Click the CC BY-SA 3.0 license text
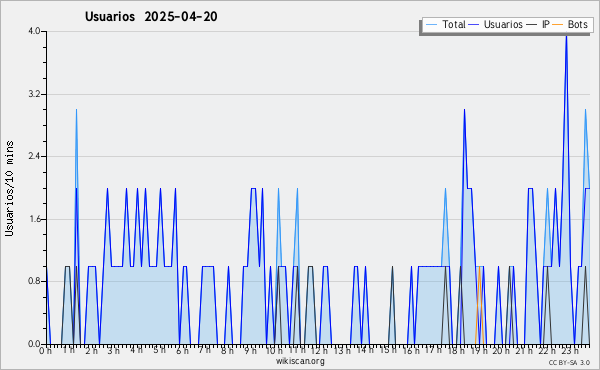 569,363
